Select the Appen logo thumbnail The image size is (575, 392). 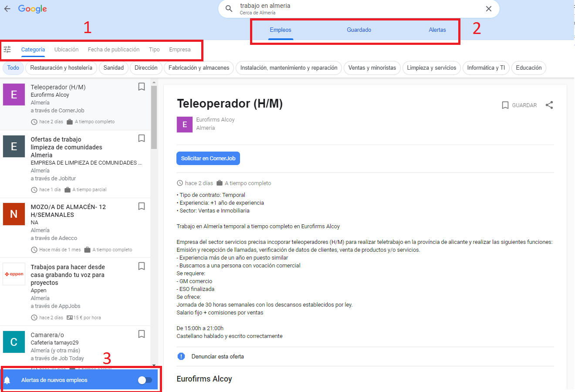point(14,274)
